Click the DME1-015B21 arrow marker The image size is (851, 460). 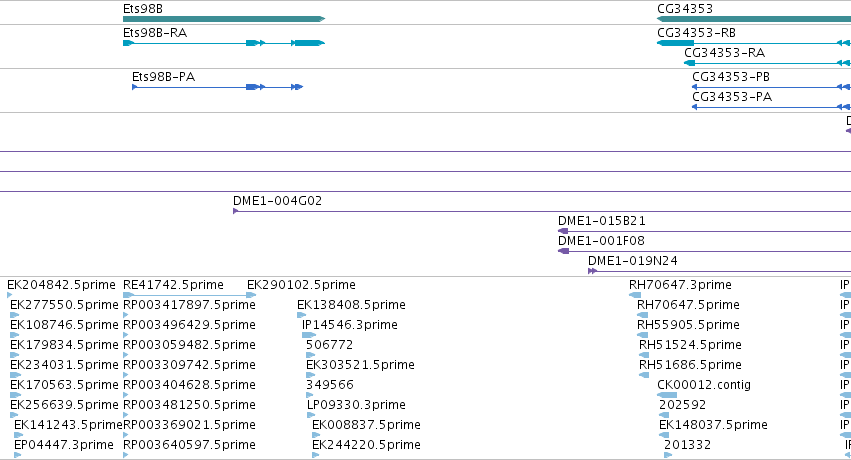(x=563, y=231)
